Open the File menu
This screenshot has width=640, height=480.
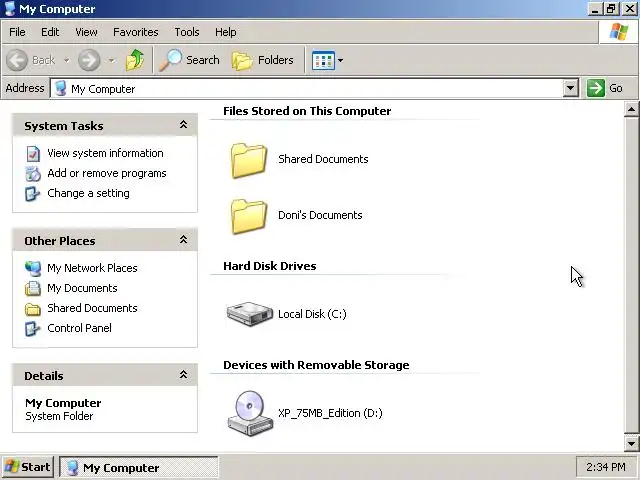(17, 32)
